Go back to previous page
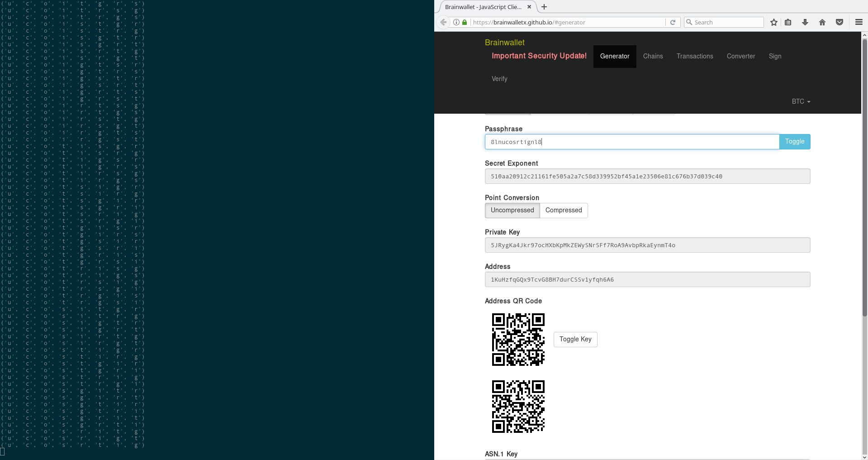Image resolution: width=868 pixels, height=460 pixels. 443,22
